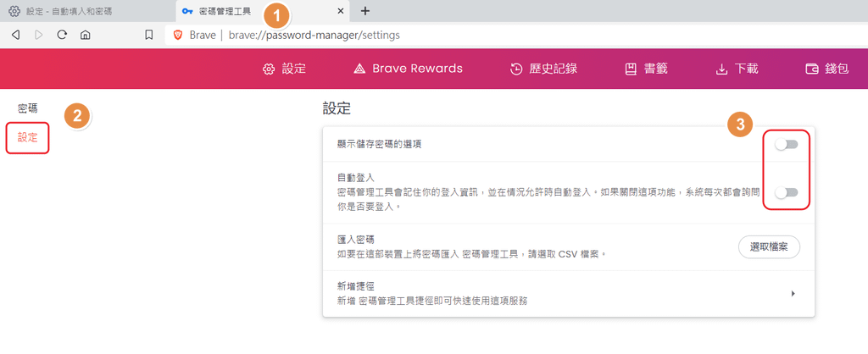Switch to the 設定 - 自動填入和密碼 tab
Viewport: 868px width, 354px height.
(87, 10)
